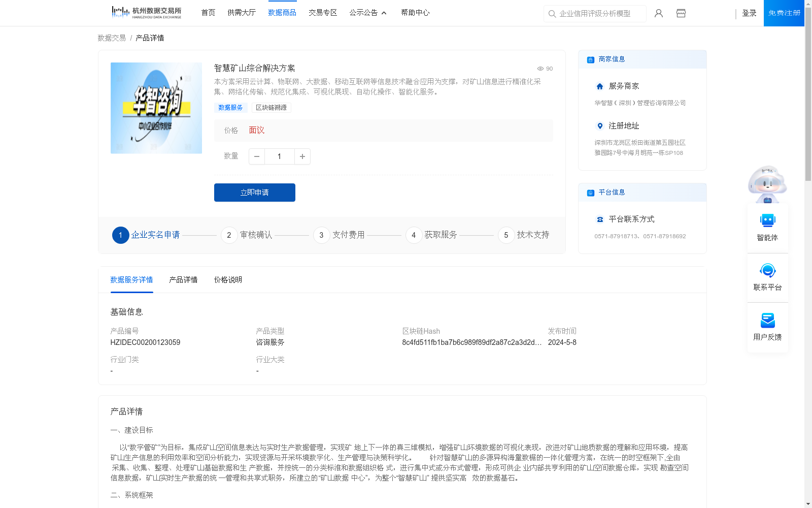Click the search magnifier icon
Screen dimensions: 812x508
[x=552, y=14]
